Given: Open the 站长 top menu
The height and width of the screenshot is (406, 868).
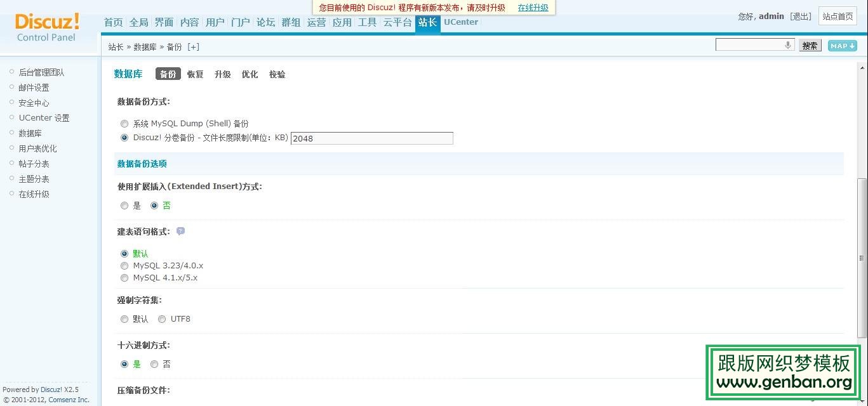Looking at the screenshot, I should point(428,22).
